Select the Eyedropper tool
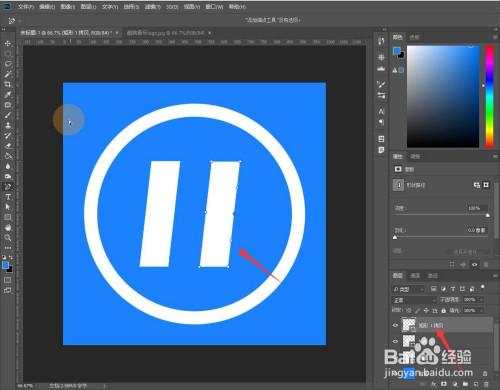This screenshot has width=500, height=390. click(x=8, y=95)
